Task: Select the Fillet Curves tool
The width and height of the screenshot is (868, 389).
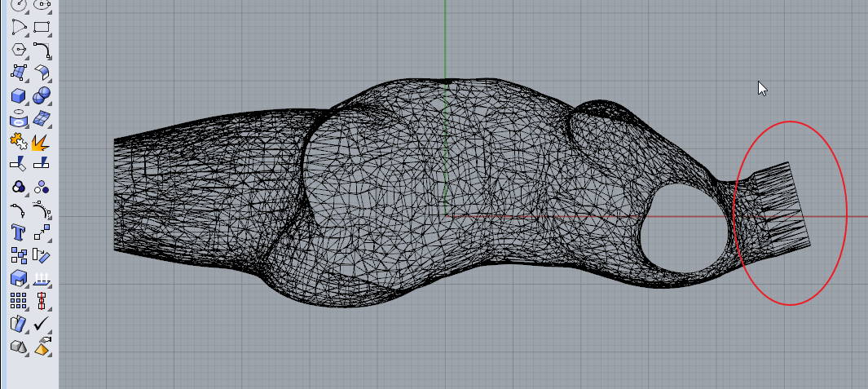Action: [x=42, y=49]
